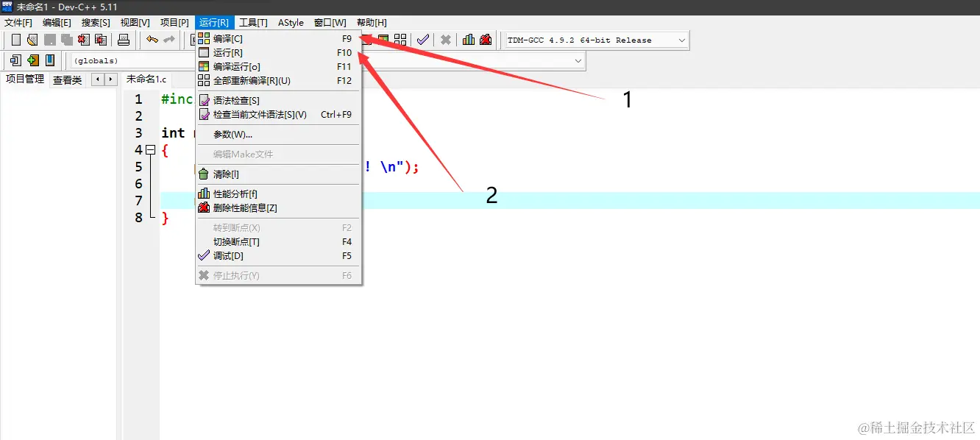Select 检查当前文件语法[S](V) Ctrl+F9

tap(277, 114)
